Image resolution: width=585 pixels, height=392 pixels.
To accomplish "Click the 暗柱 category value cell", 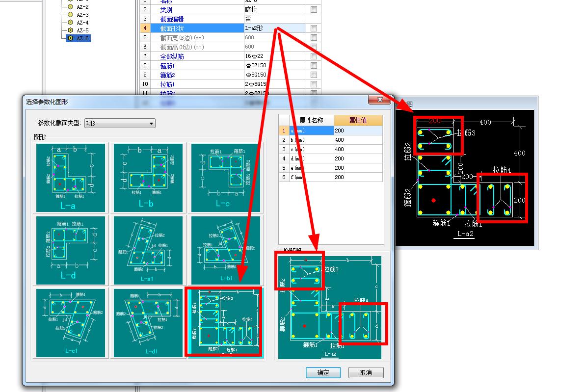I will (275, 10).
